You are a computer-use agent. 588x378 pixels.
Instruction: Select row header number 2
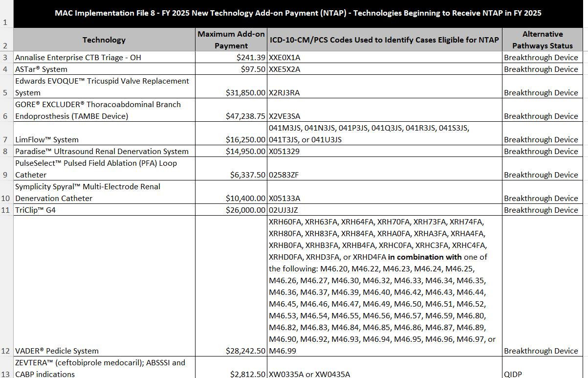point(6,40)
